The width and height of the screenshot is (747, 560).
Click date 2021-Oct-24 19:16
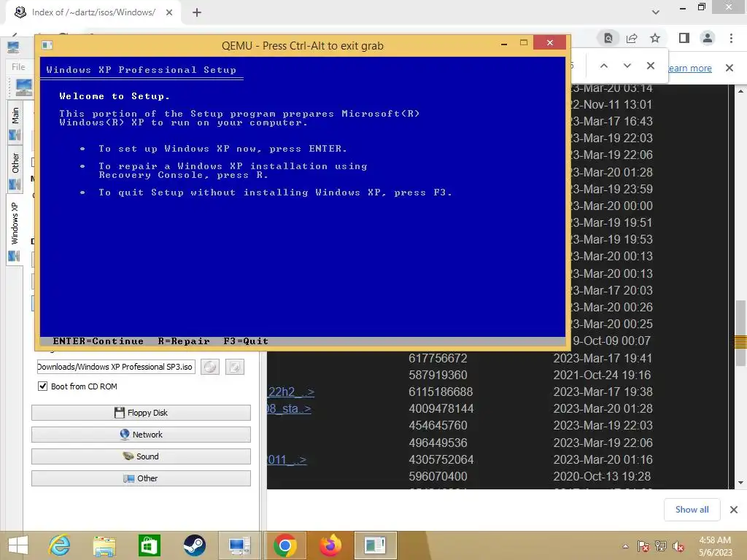(x=603, y=375)
